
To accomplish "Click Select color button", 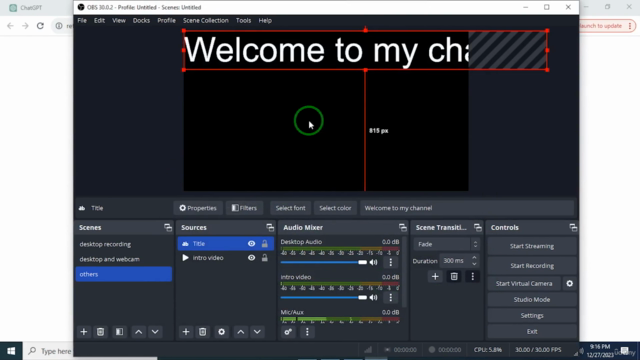I will pyautogui.click(x=335, y=208).
